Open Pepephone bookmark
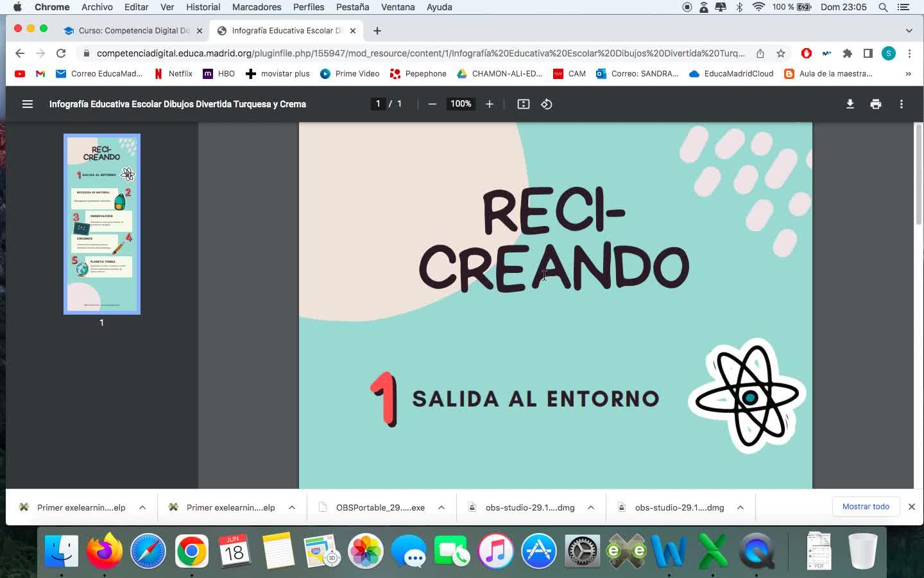This screenshot has height=578, width=924. pos(418,74)
